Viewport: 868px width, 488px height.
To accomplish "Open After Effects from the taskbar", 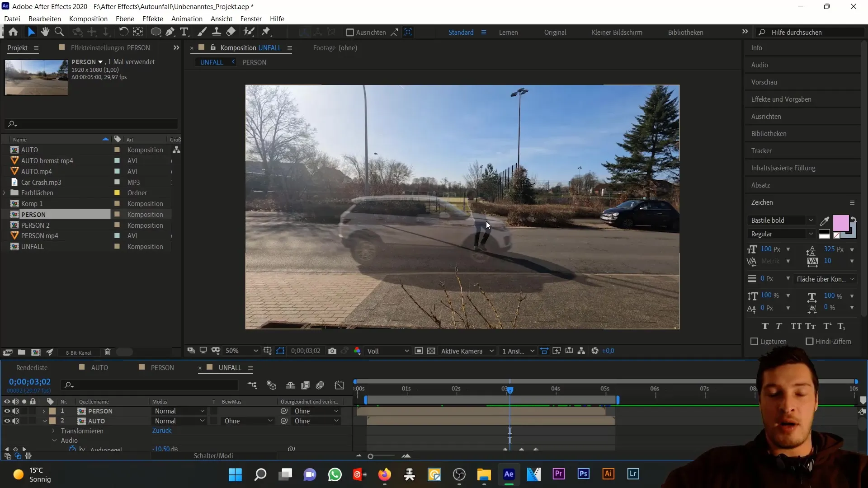I will click(x=509, y=474).
